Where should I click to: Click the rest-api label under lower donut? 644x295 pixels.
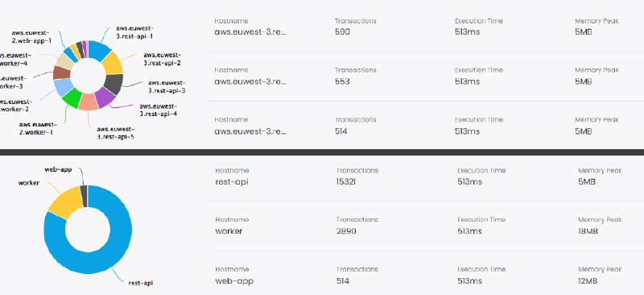[140, 283]
